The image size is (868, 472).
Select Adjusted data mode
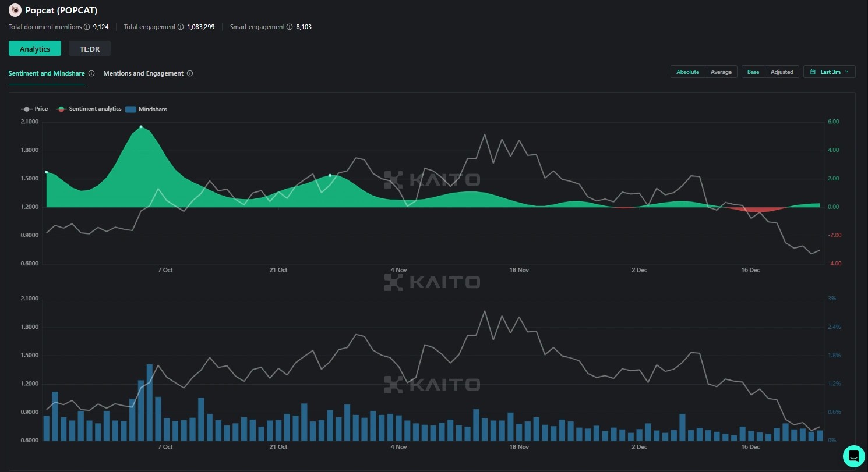782,72
